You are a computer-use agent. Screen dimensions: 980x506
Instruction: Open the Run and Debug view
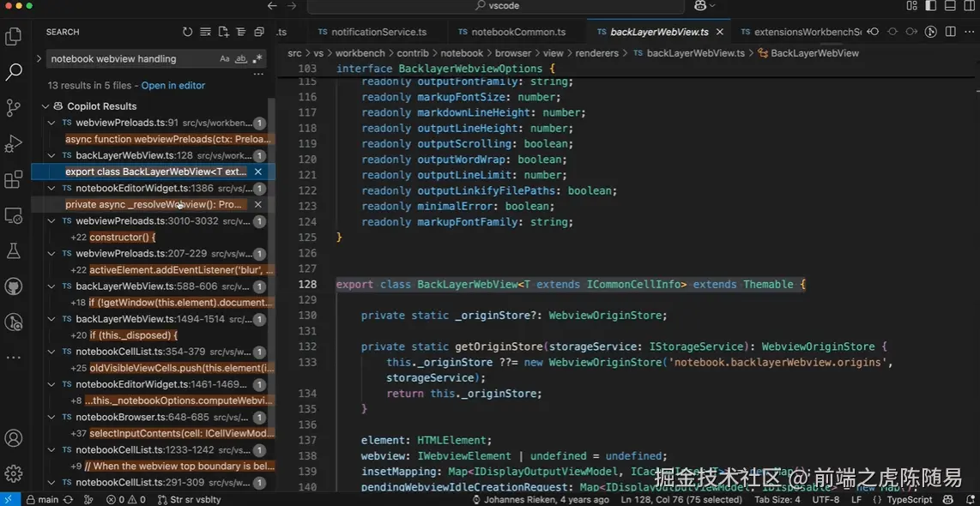coord(14,143)
